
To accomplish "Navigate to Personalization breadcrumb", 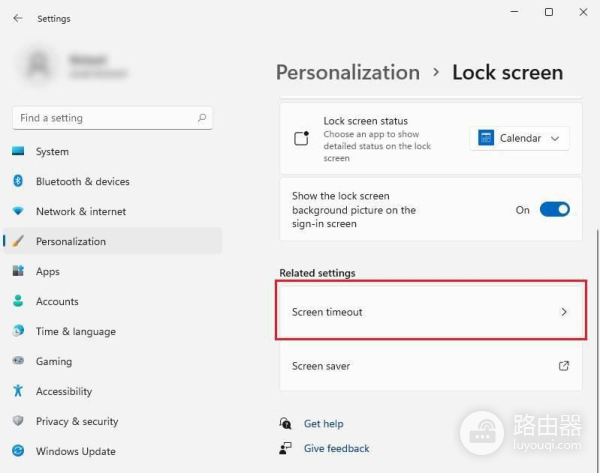I will (347, 73).
